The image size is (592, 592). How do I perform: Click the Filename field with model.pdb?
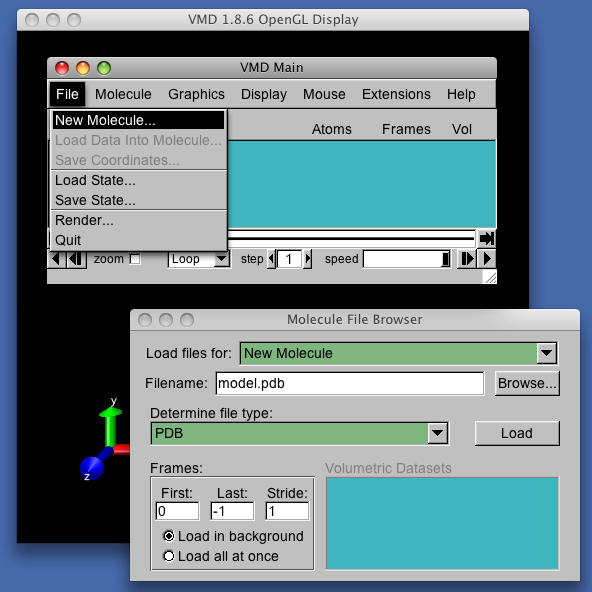click(x=350, y=383)
